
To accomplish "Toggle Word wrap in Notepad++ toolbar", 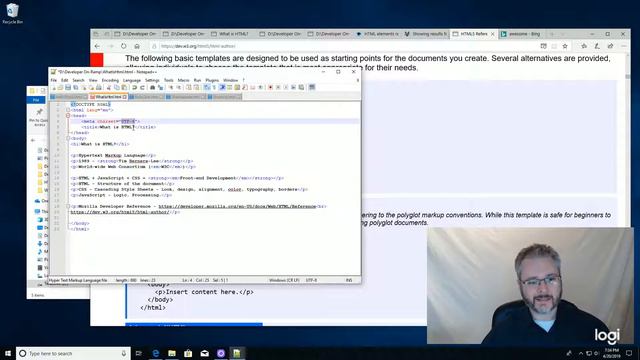I will tap(207, 87).
